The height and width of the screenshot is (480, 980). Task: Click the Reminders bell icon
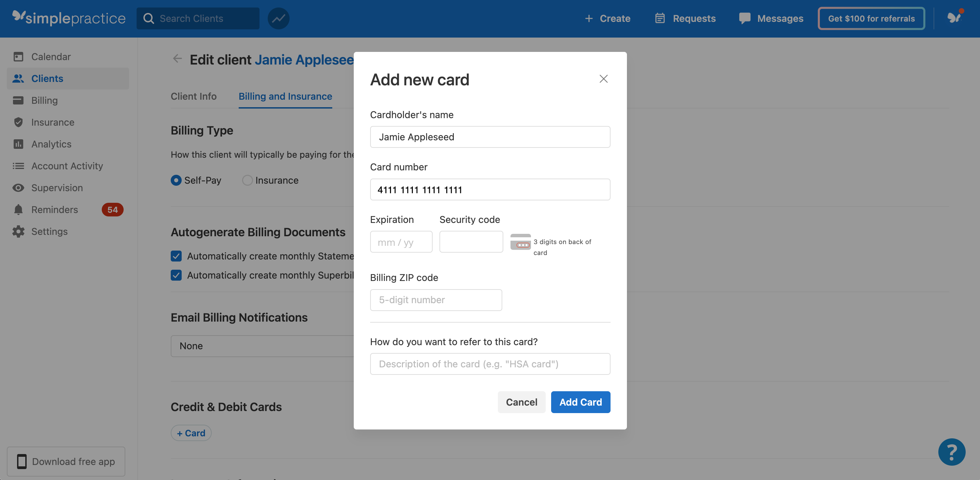tap(18, 210)
